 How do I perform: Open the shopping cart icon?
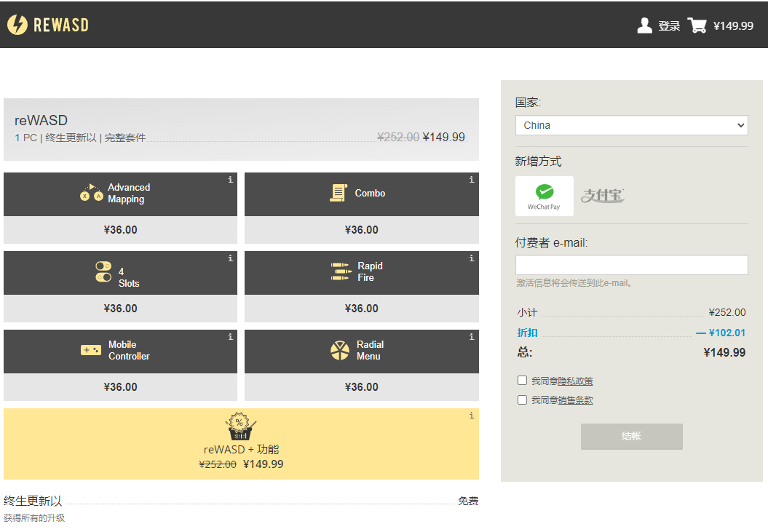tap(697, 25)
